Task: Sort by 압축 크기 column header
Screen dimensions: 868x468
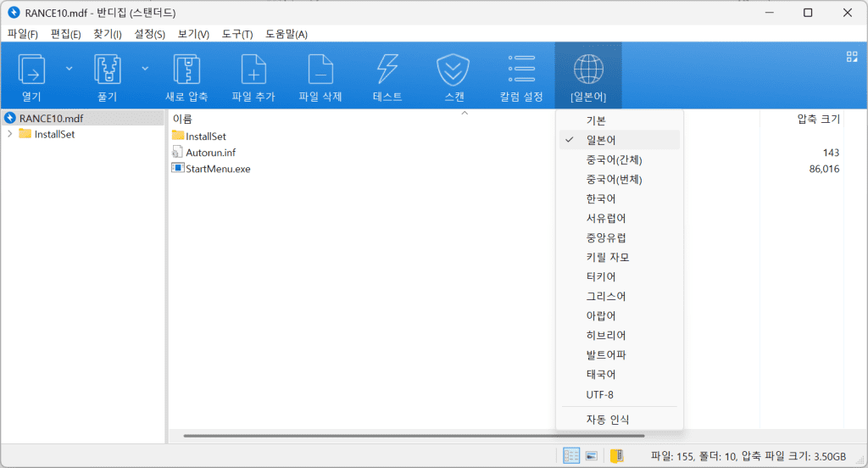Action: tap(818, 119)
